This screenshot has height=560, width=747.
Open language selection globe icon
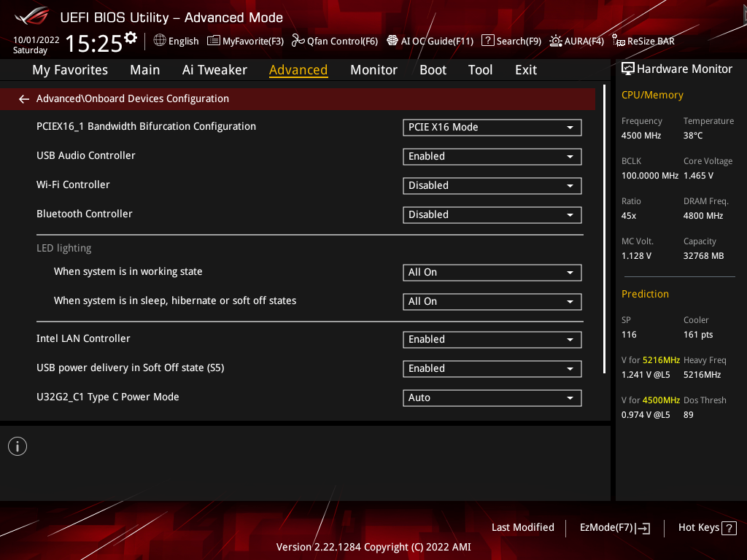tap(160, 41)
